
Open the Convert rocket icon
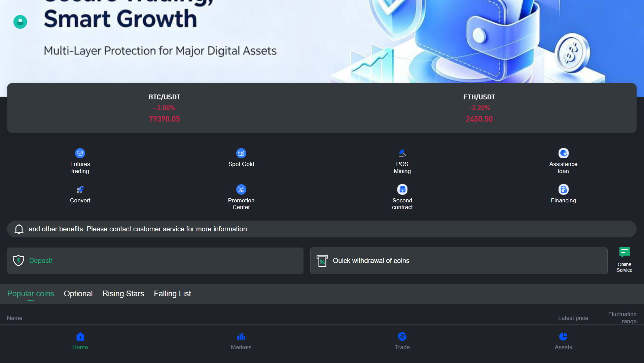pyautogui.click(x=80, y=190)
